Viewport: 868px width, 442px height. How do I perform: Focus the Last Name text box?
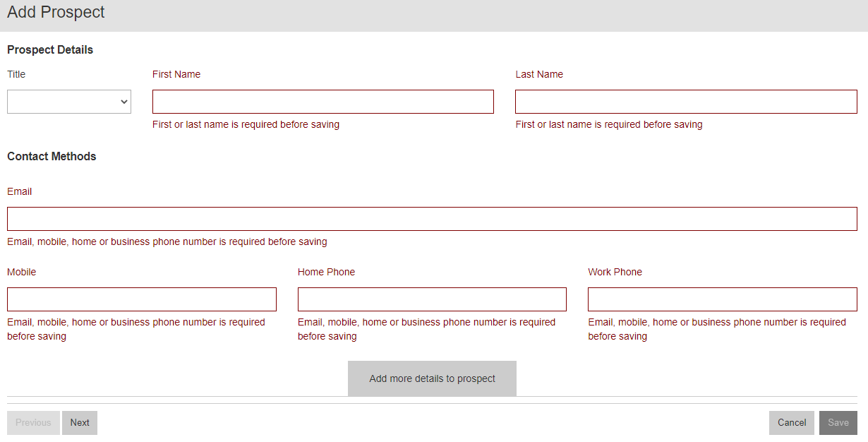(685, 102)
